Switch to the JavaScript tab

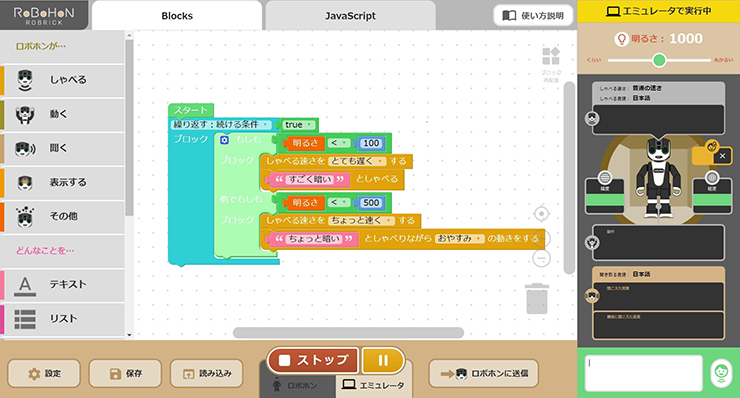350,16
